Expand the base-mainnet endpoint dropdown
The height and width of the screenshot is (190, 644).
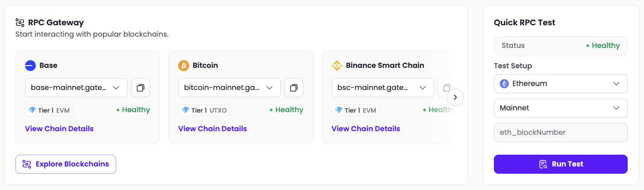76,88
